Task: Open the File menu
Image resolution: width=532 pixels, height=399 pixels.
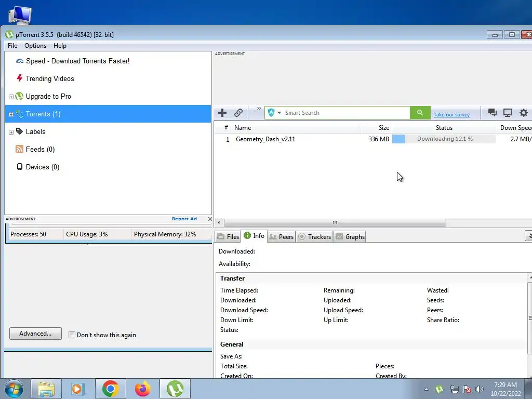Action: click(12, 46)
